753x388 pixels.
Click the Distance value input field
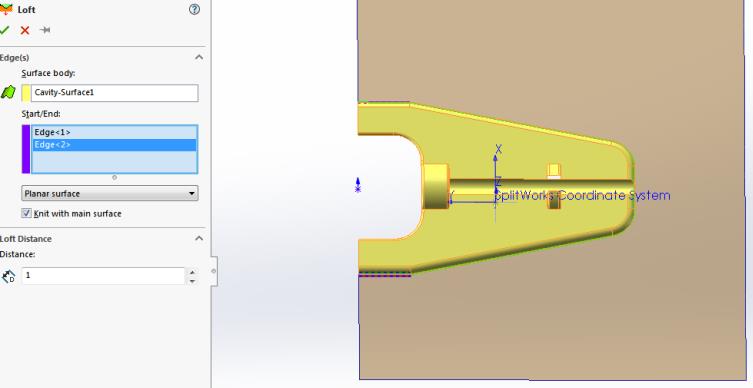103,276
